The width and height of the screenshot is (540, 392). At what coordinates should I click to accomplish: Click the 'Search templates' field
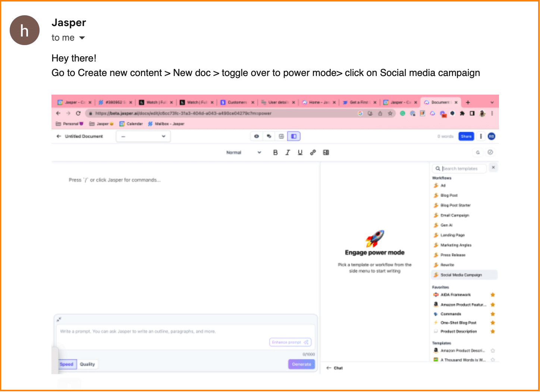click(460, 168)
